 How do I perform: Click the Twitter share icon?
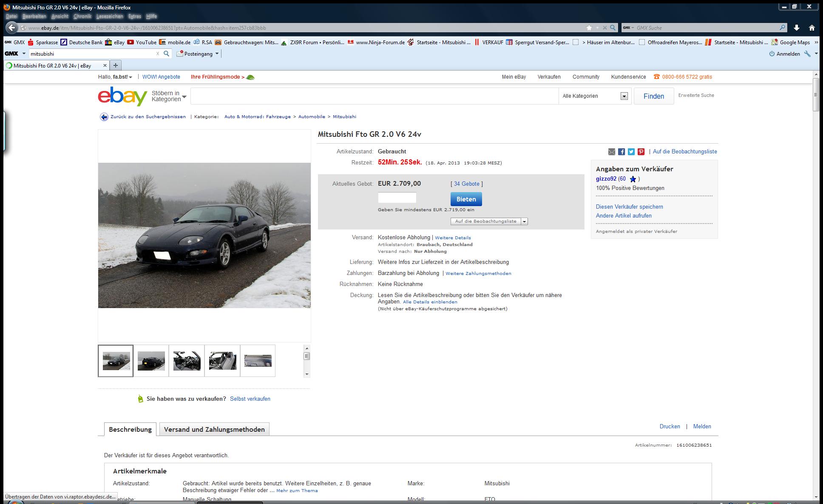pos(631,152)
